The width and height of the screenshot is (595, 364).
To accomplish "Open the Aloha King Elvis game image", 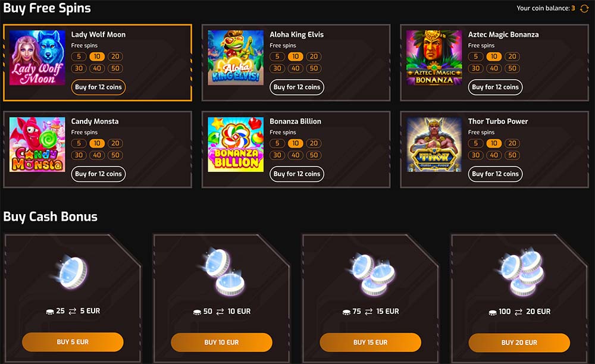I will point(236,58).
